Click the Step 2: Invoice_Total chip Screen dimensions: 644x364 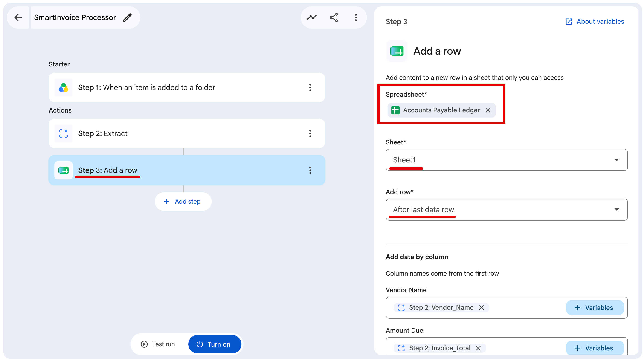(x=440, y=348)
